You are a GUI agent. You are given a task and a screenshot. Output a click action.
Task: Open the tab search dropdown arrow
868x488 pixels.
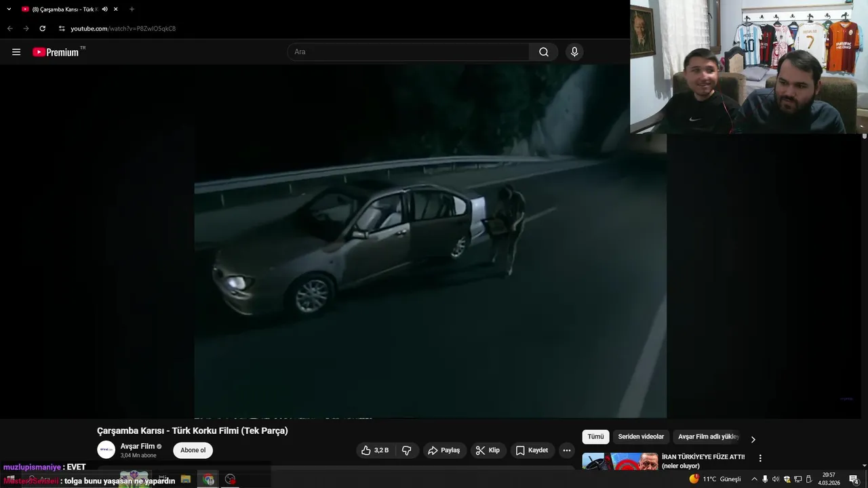pos(9,9)
